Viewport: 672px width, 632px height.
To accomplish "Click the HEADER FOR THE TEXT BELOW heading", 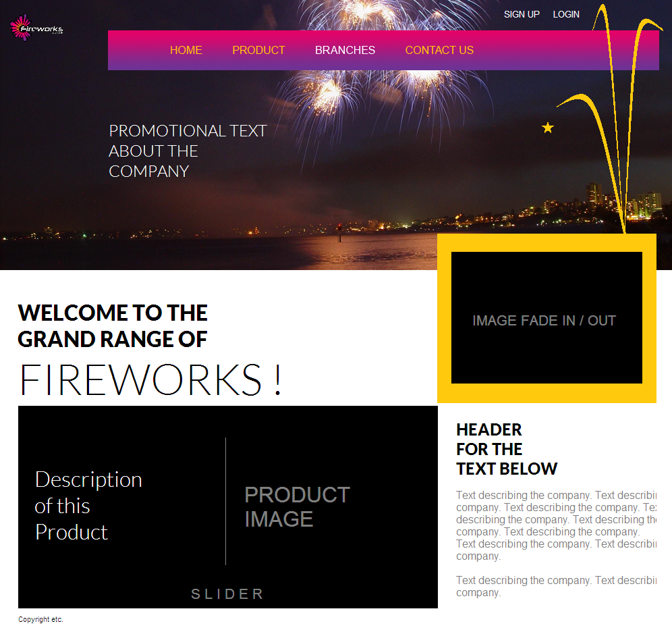I will pyautogui.click(x=506, y=448).
